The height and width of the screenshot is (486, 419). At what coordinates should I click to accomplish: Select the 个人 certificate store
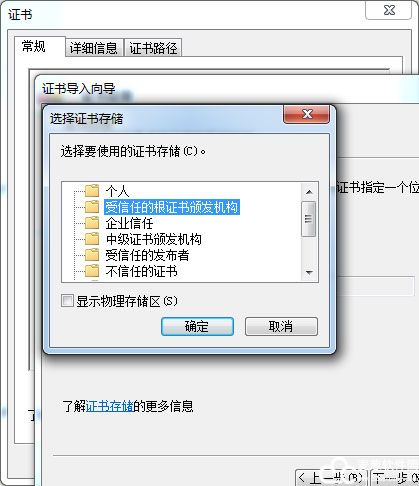tap(117, 191)
